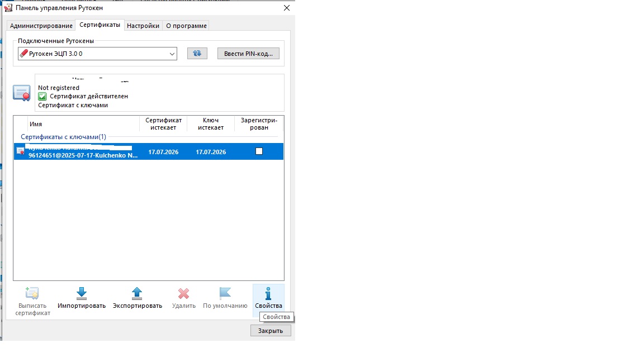Viewport: 644px width, 362px height.
Task: Click the certificate icon beside Not registered
Action: click(x=22, y=93)
